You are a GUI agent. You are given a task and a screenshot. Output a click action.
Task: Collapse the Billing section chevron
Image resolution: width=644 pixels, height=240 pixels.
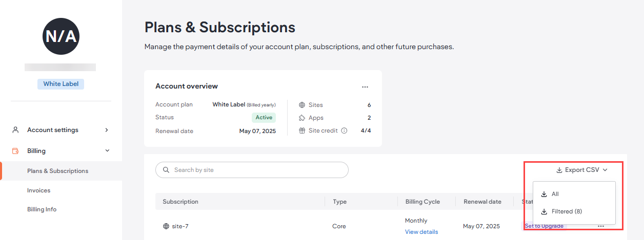pos(107,151)
